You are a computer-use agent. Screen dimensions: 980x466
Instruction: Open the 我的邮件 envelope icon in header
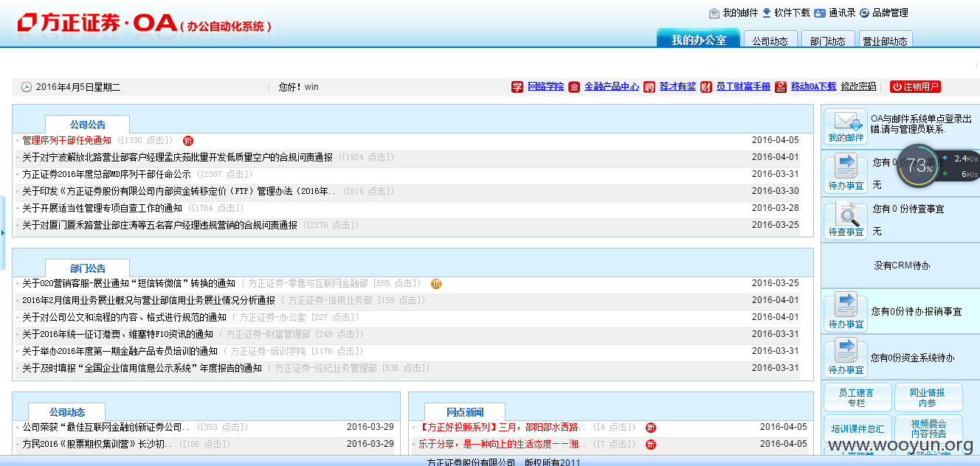(x=714, y=13)
